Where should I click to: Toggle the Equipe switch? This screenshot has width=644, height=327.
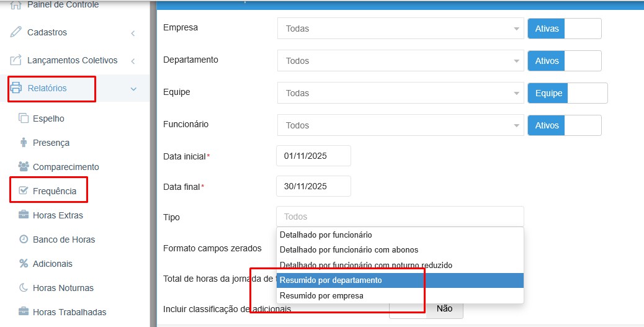tap(567, 93)
